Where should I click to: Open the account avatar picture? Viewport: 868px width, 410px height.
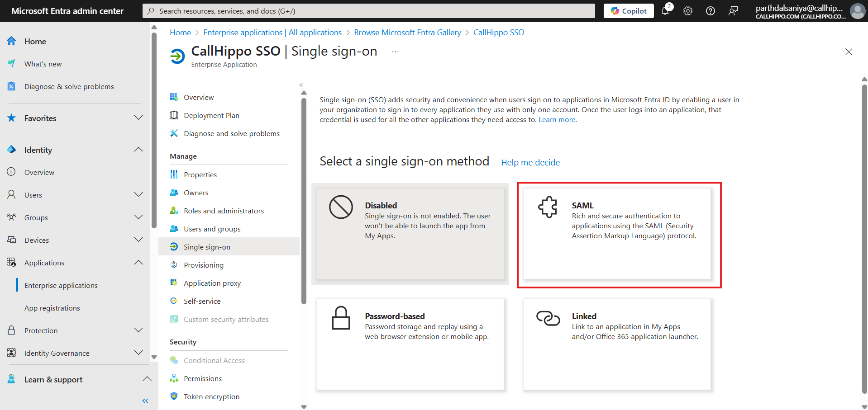tap(857, 11)
